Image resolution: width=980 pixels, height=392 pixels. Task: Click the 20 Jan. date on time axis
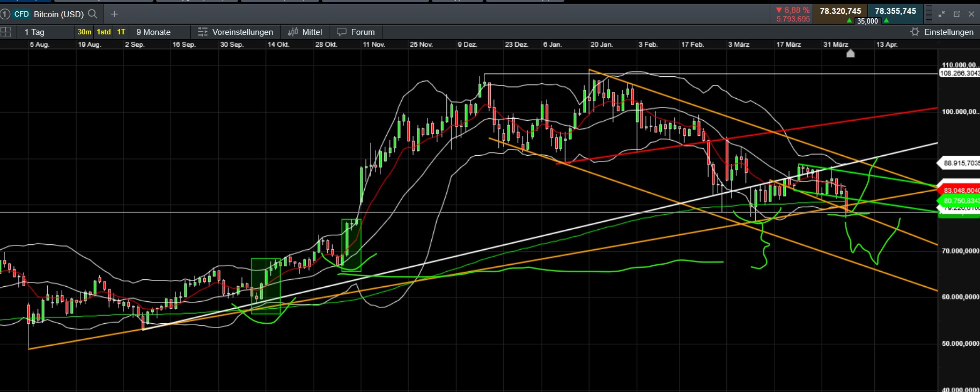pyautogui.click(x=601, y=45)
